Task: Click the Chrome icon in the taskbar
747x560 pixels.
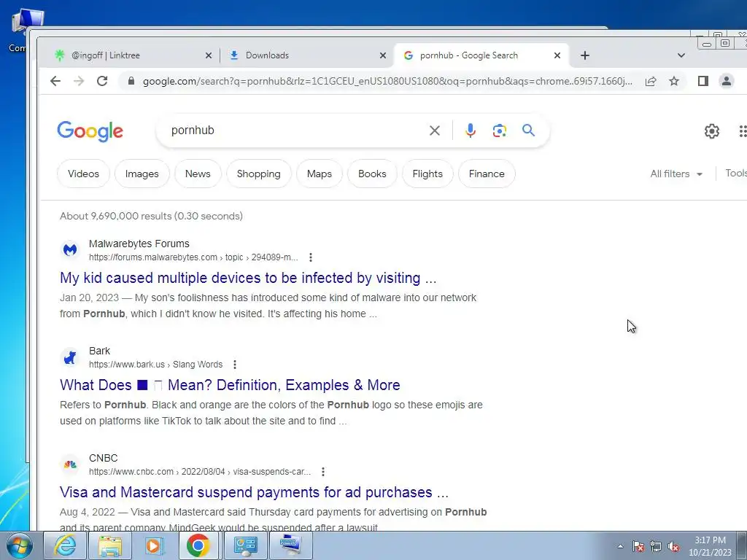Action: tap(198, 545)
